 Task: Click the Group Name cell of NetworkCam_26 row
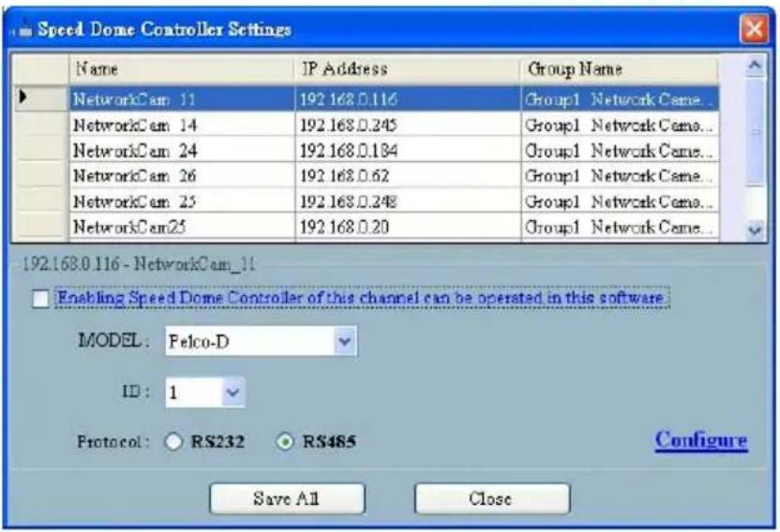(x=620, y=175)
